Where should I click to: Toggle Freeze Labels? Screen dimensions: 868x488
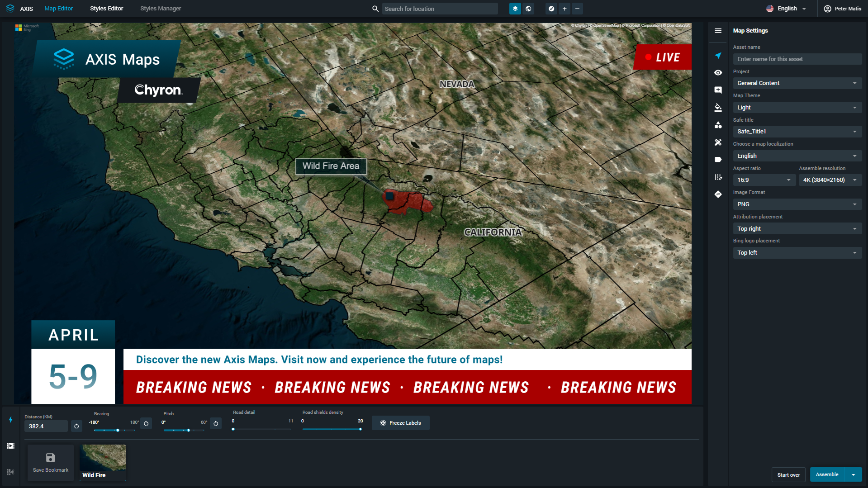(x=400, y=423)
